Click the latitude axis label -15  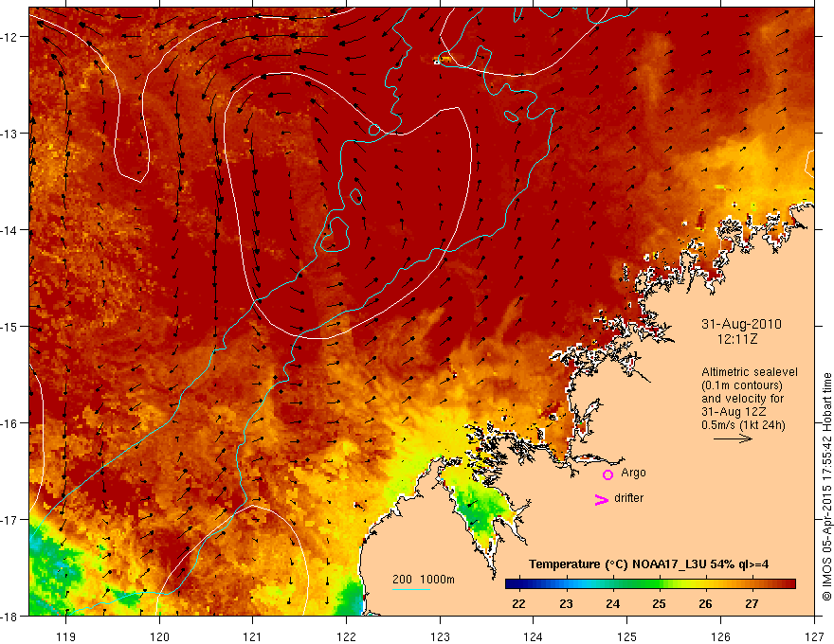10,327
